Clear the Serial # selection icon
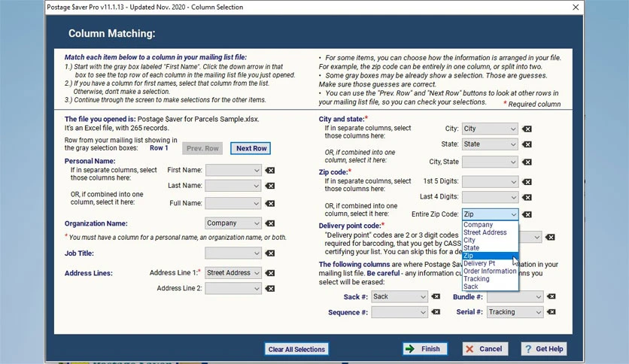Image resolution: width=629 pixels, height=364 pixels. click(552, 312)
